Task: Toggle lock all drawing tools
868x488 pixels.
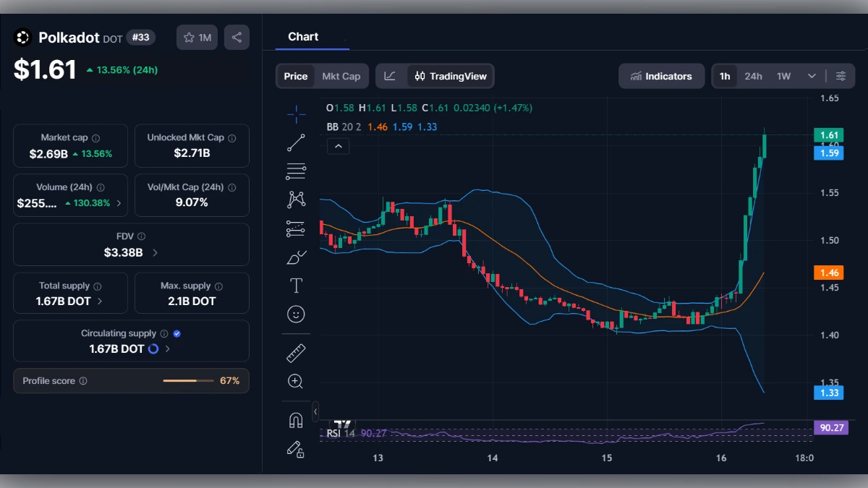Action: 296,448
